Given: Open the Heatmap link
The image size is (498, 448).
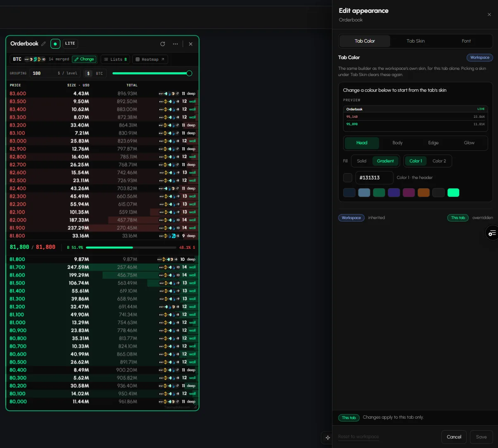Looking at the screenshot, I should click(150, 59).
